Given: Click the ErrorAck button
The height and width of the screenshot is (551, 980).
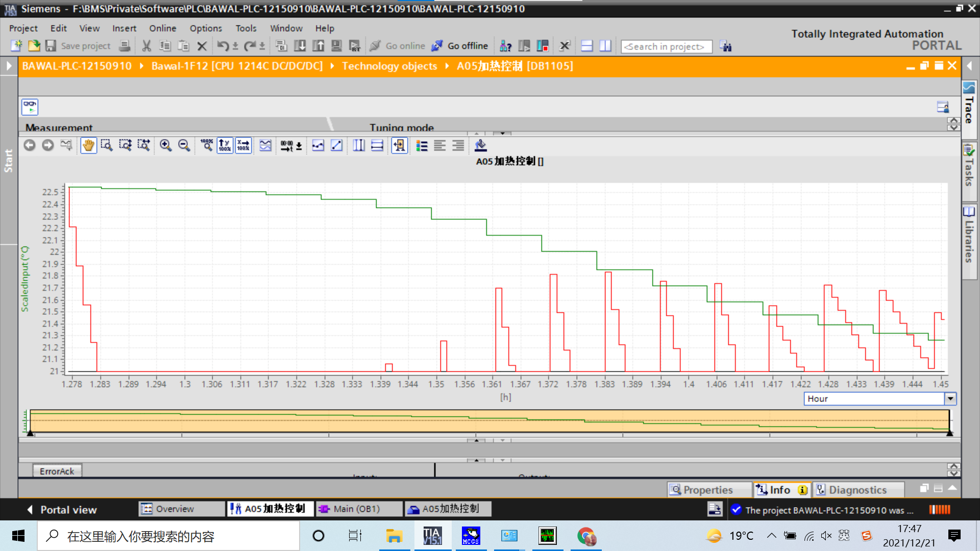Looking at the screenshot, I should pyautogui.click(x=57, y=471).
